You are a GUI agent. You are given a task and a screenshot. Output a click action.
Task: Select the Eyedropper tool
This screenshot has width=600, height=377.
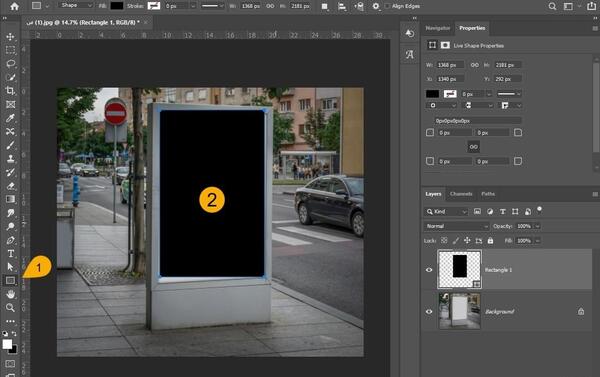click(x=10, y=118)
